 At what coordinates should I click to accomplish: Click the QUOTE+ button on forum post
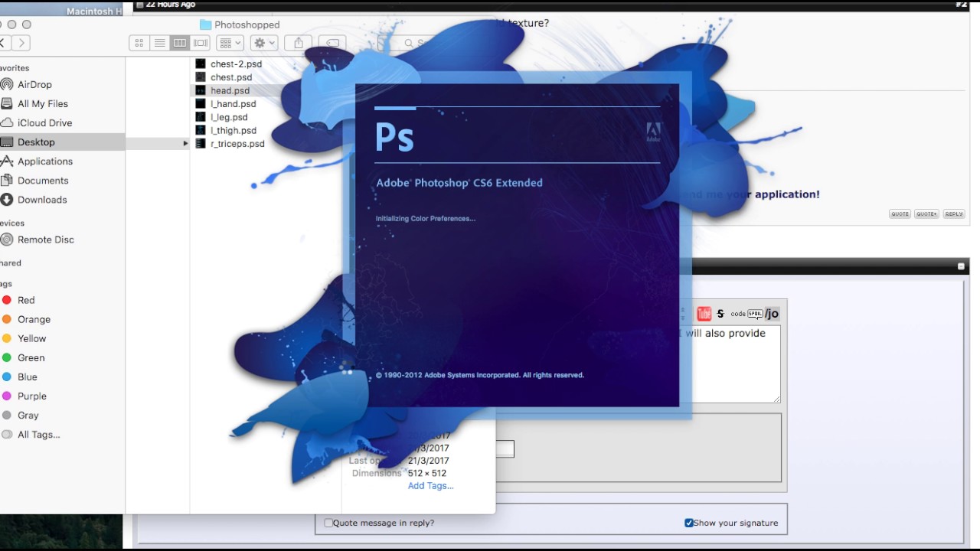coord(926,214)
